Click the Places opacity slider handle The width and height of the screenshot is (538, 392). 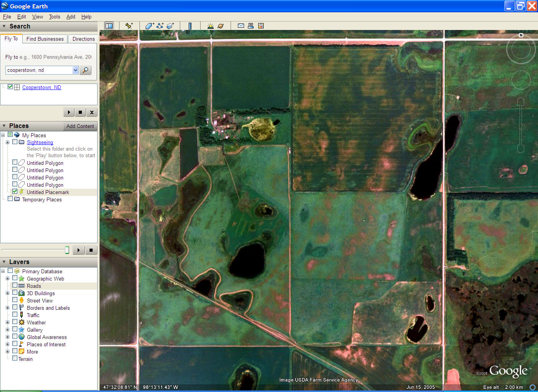click(67, 250)
